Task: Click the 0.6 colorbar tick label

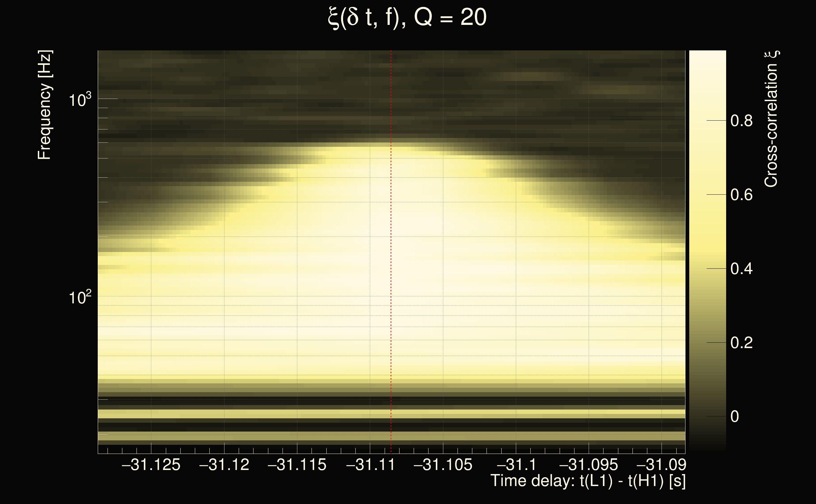Action: click(741, 195)
